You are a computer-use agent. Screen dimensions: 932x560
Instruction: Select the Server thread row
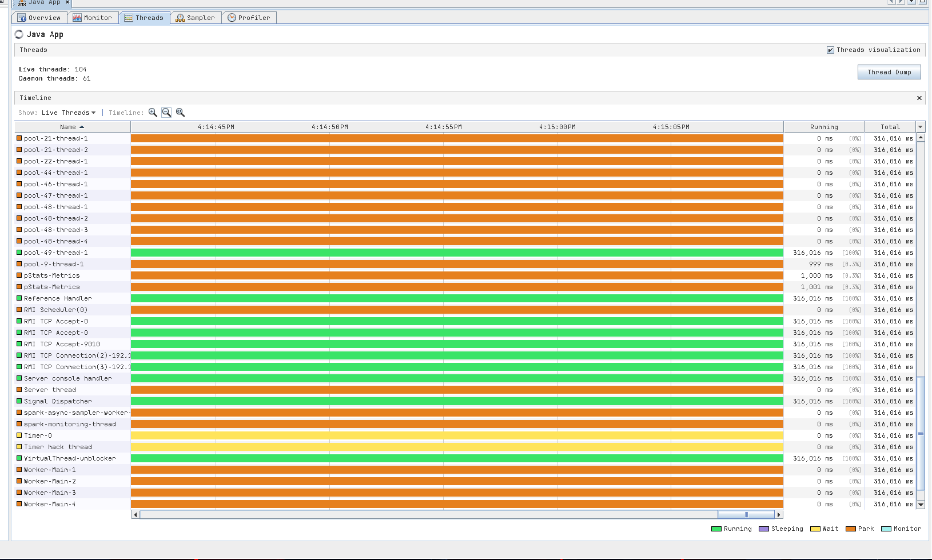click(x=465, y=390)
